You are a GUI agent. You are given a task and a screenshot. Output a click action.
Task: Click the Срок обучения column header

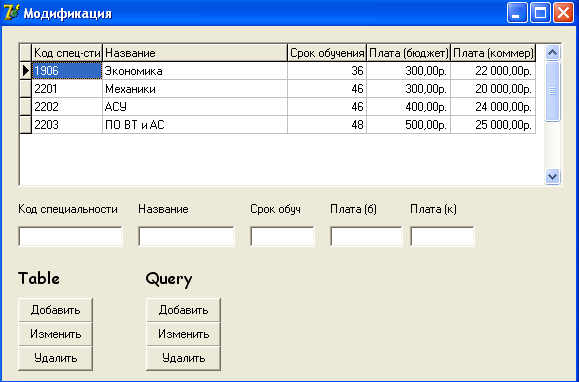pos(327,53)
